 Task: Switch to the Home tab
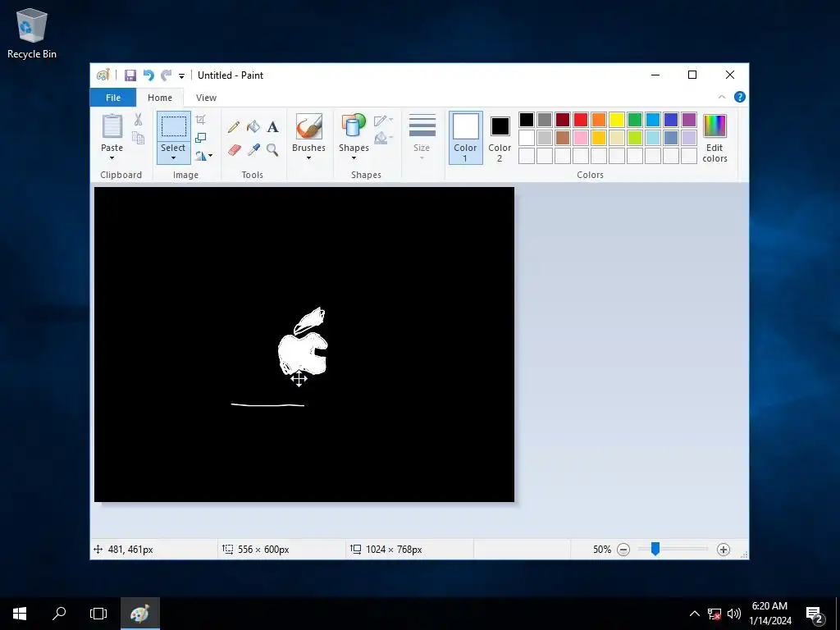point(160,98)
